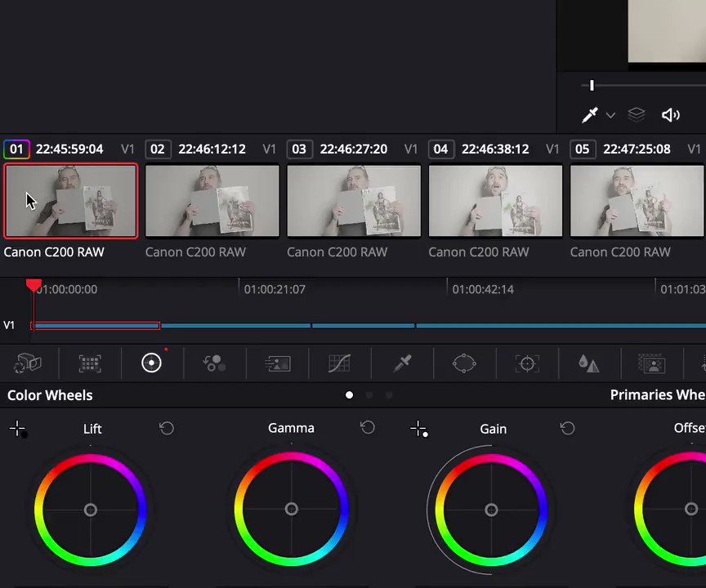This screenshot has width=706, height=588.
Task: Select clip 03 thumbnail
Action: tap(354, 201)
